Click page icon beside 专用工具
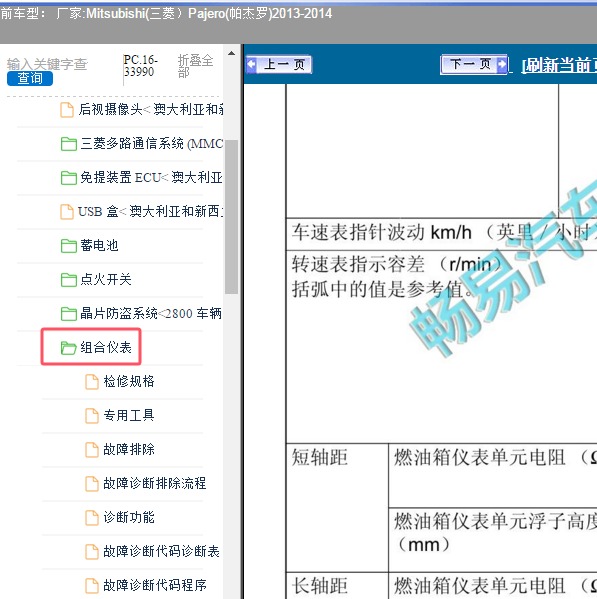Screen dimensions: 597x599 click(91, 416)
